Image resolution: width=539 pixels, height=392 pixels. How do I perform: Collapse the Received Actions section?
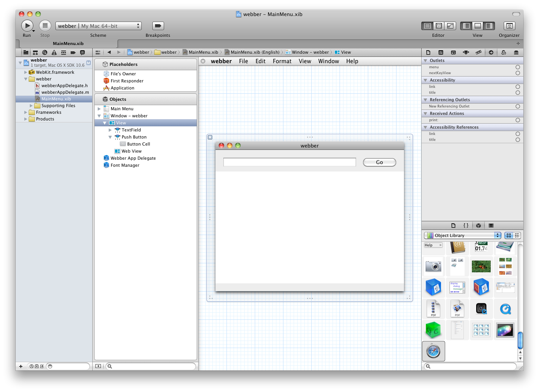(x=425, y=113)
